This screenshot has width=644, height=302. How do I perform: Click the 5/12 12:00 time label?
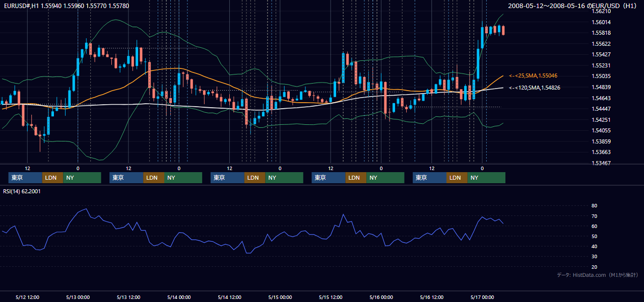(28, 297)
